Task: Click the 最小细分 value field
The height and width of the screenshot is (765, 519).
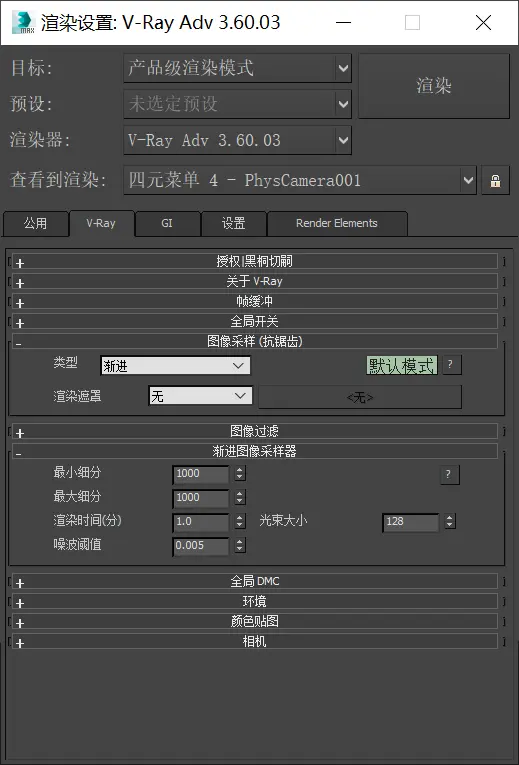Action: 201,474
